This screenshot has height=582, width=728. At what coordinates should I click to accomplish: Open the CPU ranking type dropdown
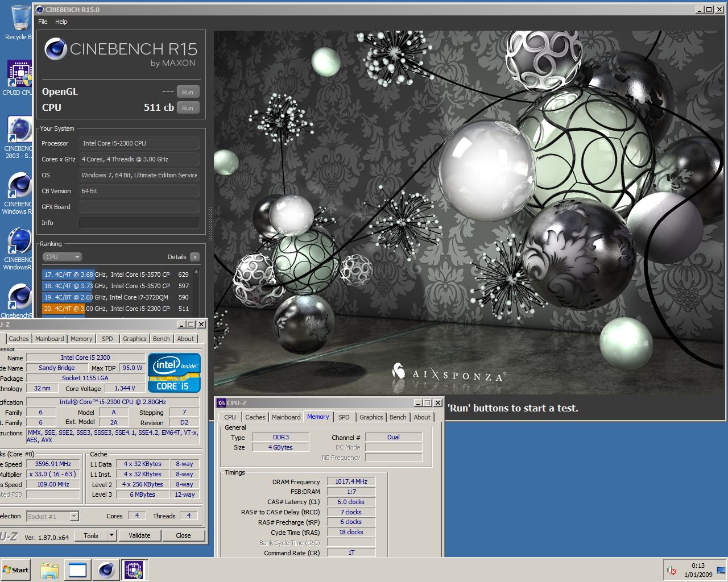pyautogui.click(x=62, y=257)
